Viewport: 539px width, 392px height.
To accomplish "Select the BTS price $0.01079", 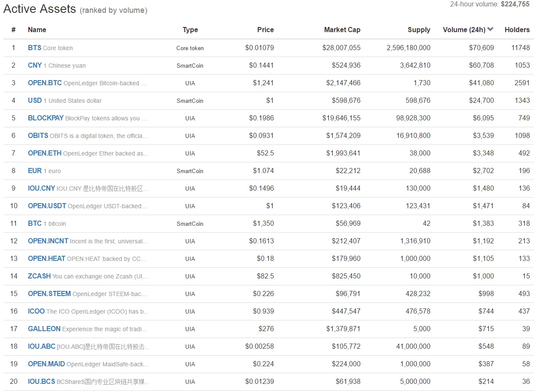I will tap(259, 48).
